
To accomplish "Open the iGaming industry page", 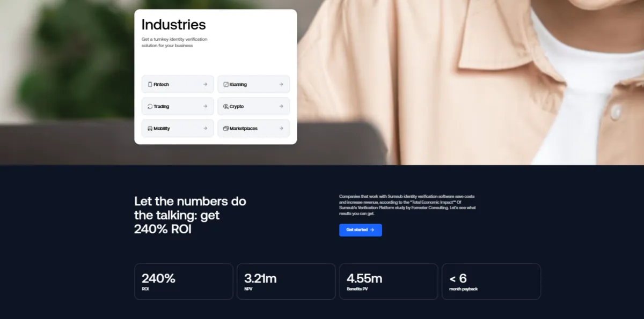I will (x=253, y=84).
